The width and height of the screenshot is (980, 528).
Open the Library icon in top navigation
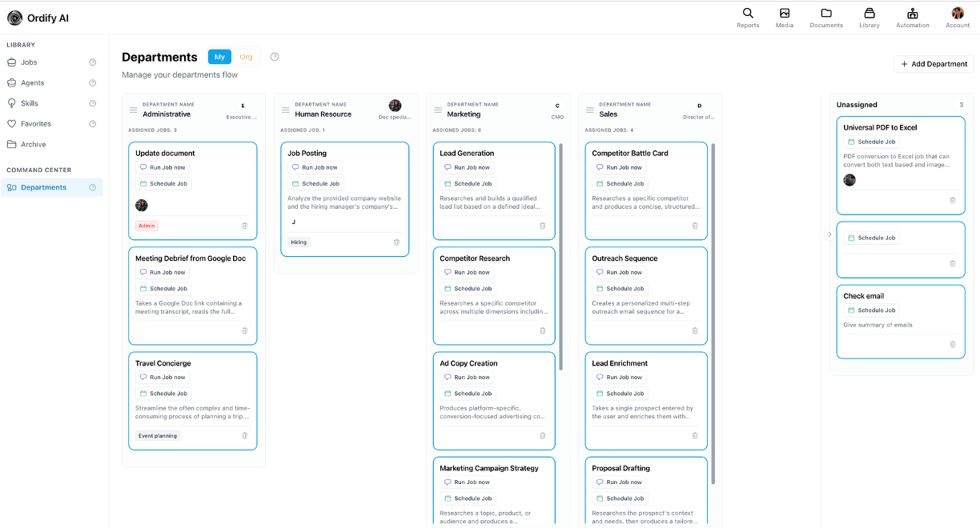coord(870,14)
